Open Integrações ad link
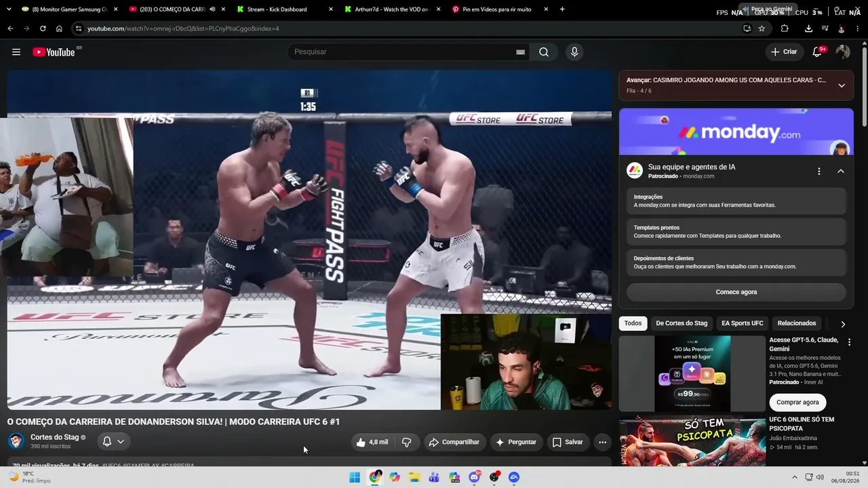Screen dimensions: 868x488 [x=736, y=201]
